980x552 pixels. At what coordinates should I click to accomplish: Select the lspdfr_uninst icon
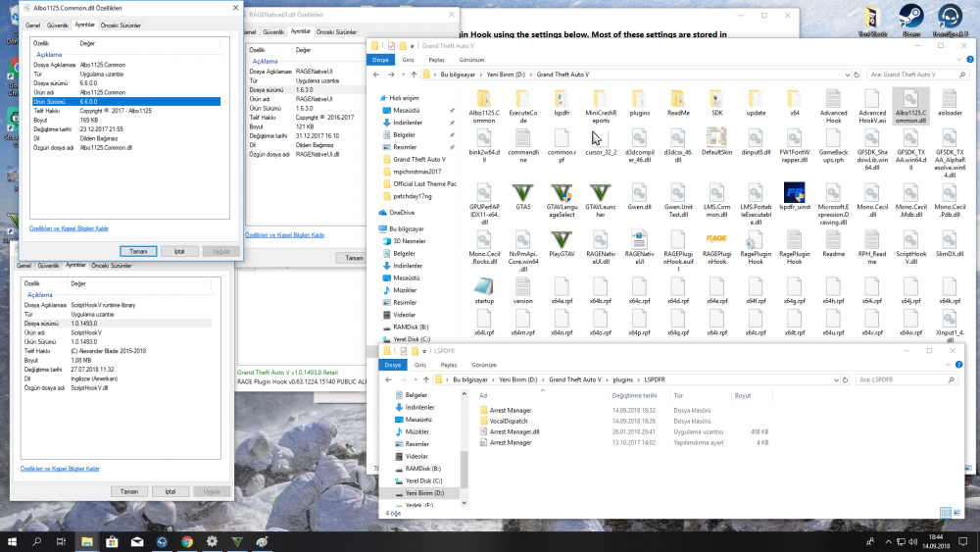[x=795, y=197]
